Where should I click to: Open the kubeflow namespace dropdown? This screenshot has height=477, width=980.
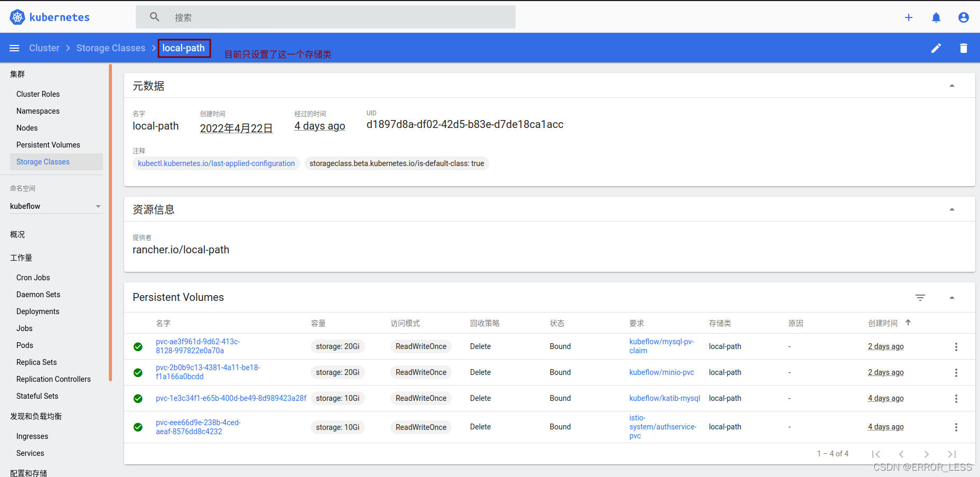pos(55,206)
